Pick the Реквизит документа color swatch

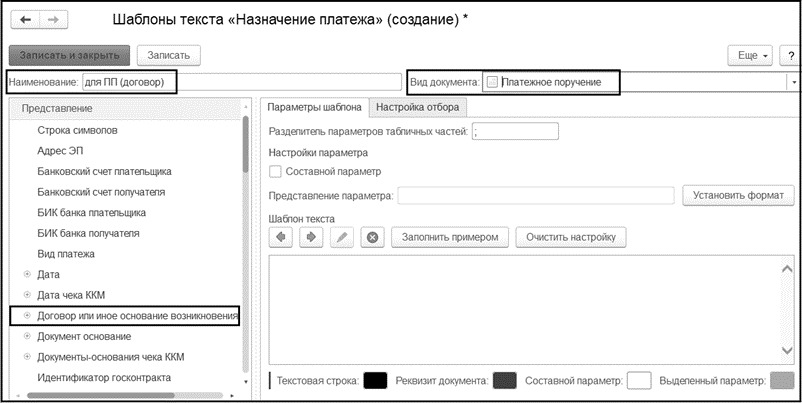[505, 381]
